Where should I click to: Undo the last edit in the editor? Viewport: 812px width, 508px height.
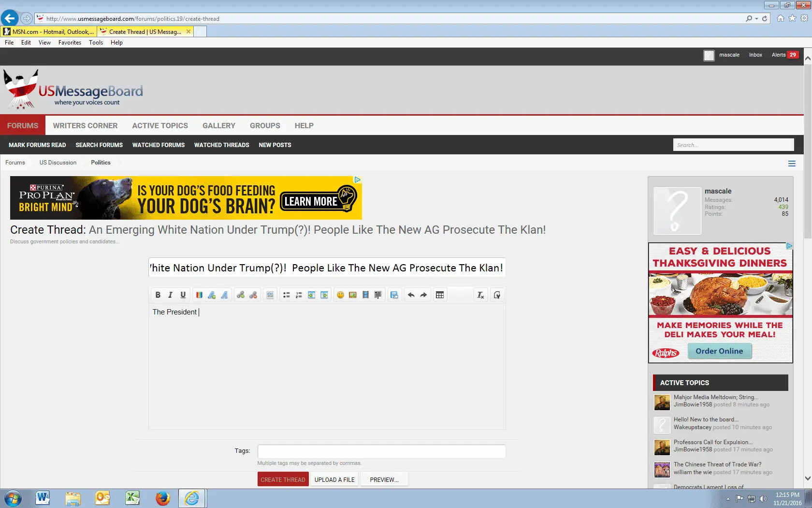click(x=411, y=295)
